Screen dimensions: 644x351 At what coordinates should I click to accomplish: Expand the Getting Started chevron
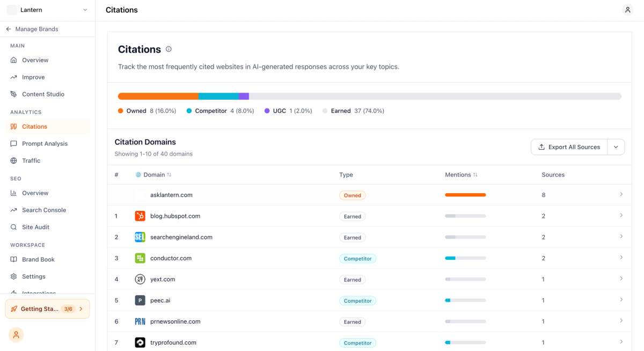coord(81,309)
